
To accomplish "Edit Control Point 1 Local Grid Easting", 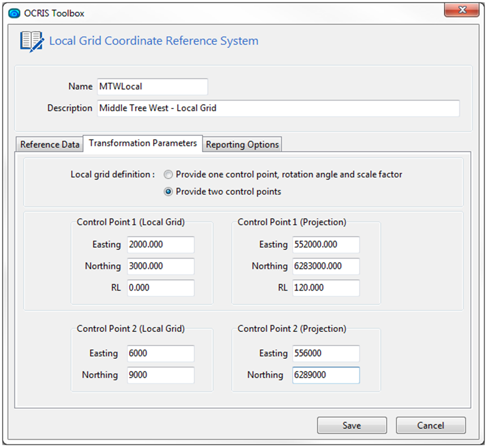I will click(161, 245).
